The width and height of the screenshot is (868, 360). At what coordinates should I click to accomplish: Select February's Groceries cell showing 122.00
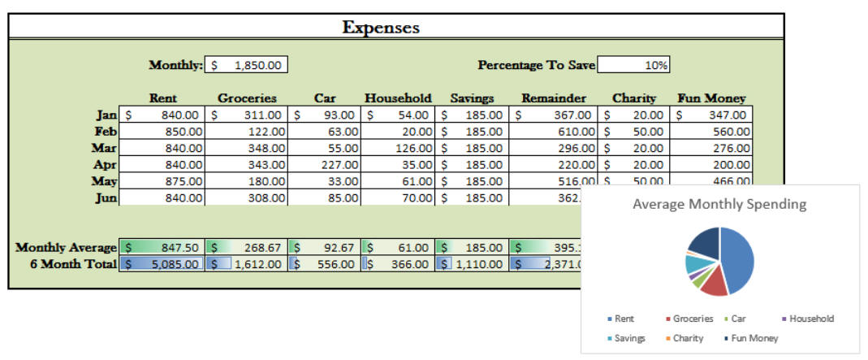(x=247, y=132)
